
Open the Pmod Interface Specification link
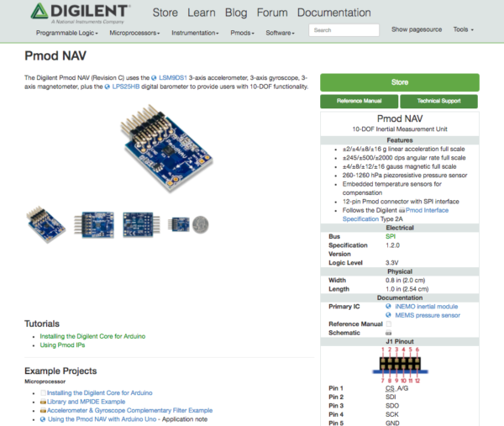[x=396, y=214]
